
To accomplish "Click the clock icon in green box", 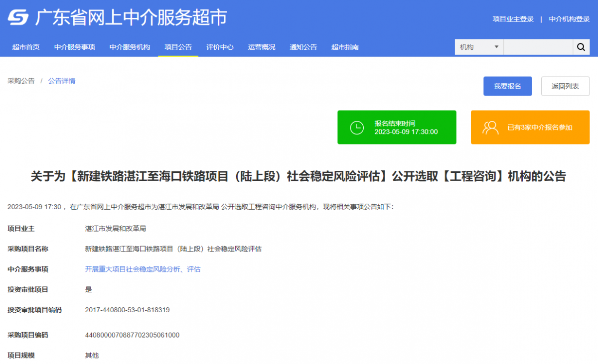I will coord(357,127).
